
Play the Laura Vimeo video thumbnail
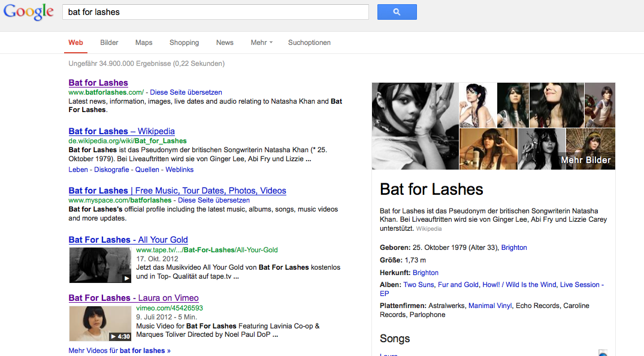click(x=100, y=324)
